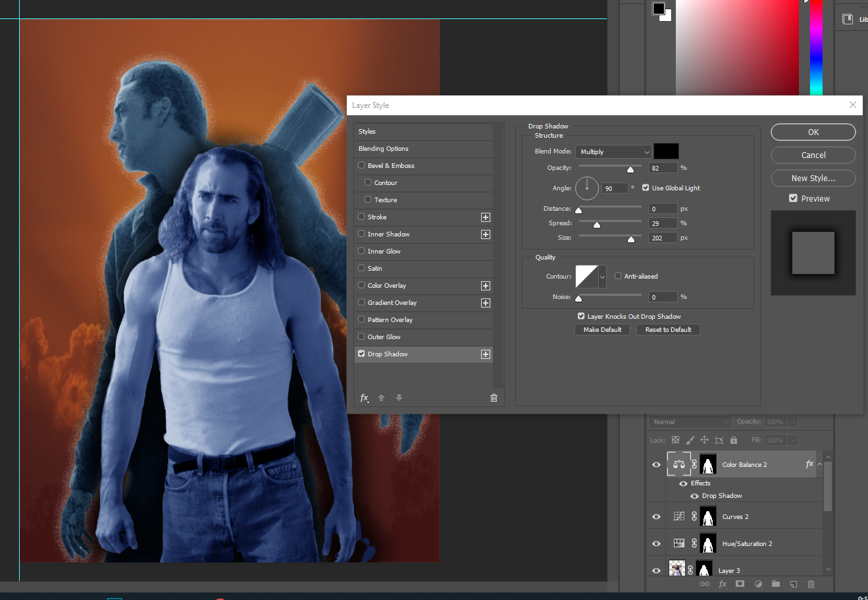The width and height of the screenshot is (868, 600).
Task: Open the Blend Mode Multiply dropdown
Action: [613, 152]
